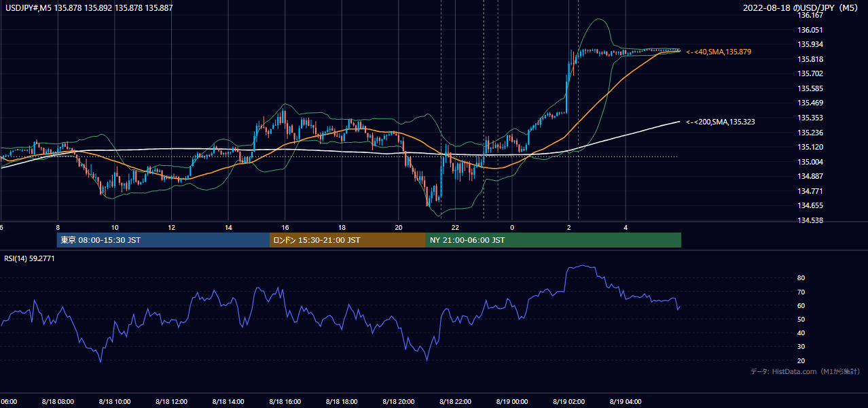The width and height of the screenshot is (868, 408).
Task: Click the 8/19 02:00 time axis label
Action: (x=568, y=401)
